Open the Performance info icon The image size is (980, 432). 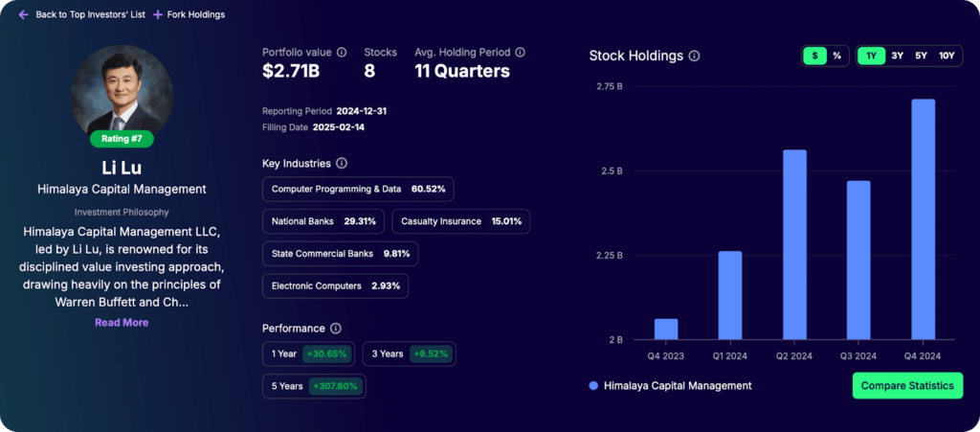point(336,329)
